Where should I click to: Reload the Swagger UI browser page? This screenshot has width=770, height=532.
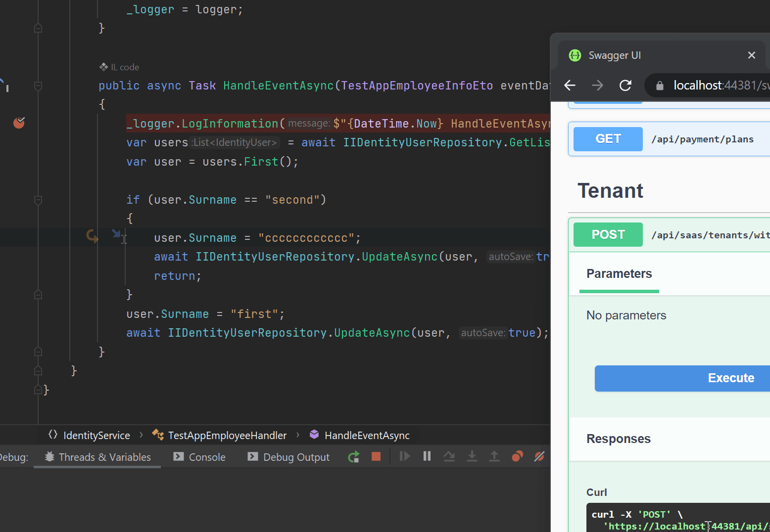(x=626, y=86)
